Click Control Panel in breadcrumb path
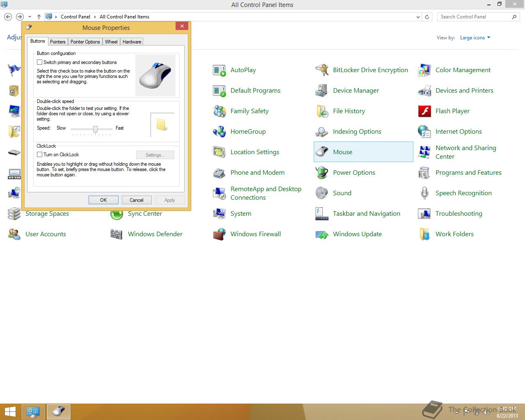Screen dimensions: 525x420 (75, 17)
